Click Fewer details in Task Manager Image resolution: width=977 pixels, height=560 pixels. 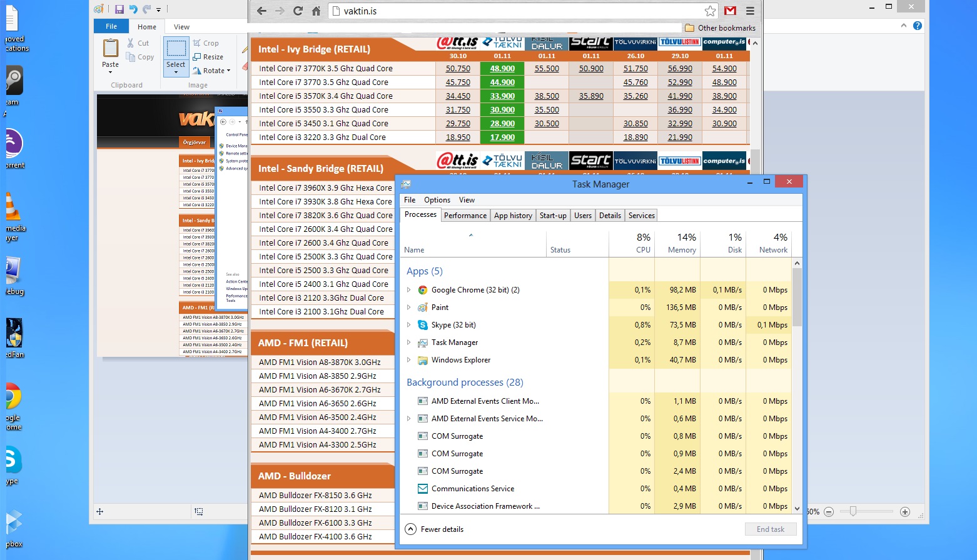pyautogui.click(x=435, y=529)
